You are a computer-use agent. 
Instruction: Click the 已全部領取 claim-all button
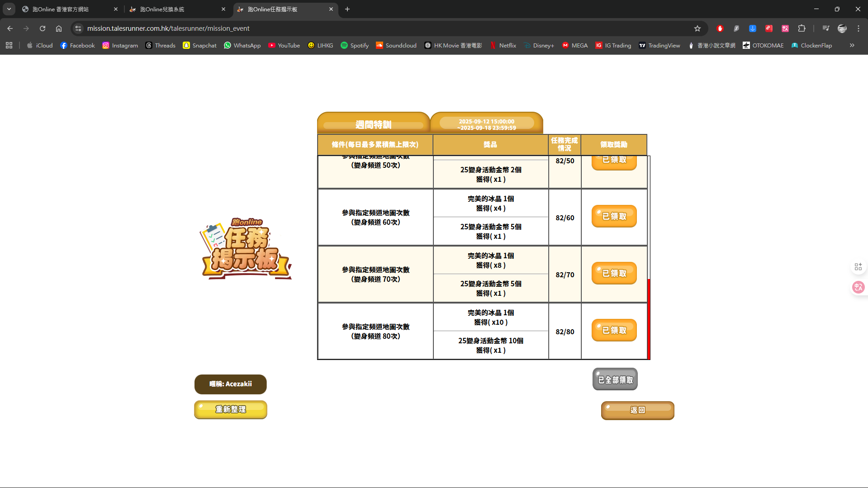(x=615, y=379)
